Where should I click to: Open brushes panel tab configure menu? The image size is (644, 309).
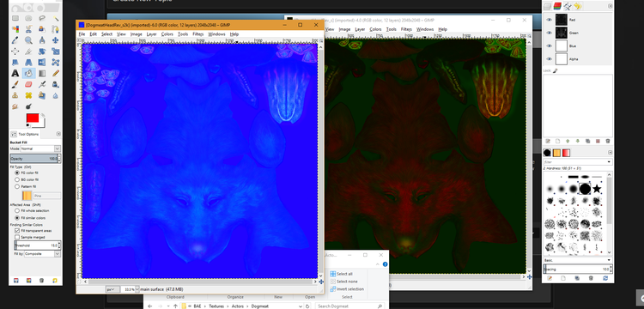610,152
